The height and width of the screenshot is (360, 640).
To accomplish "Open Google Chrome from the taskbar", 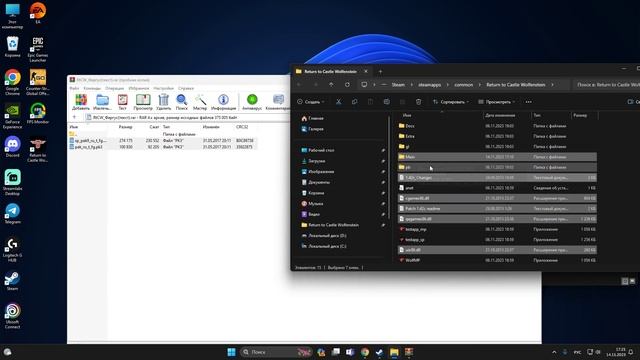I will coord(364,352).
